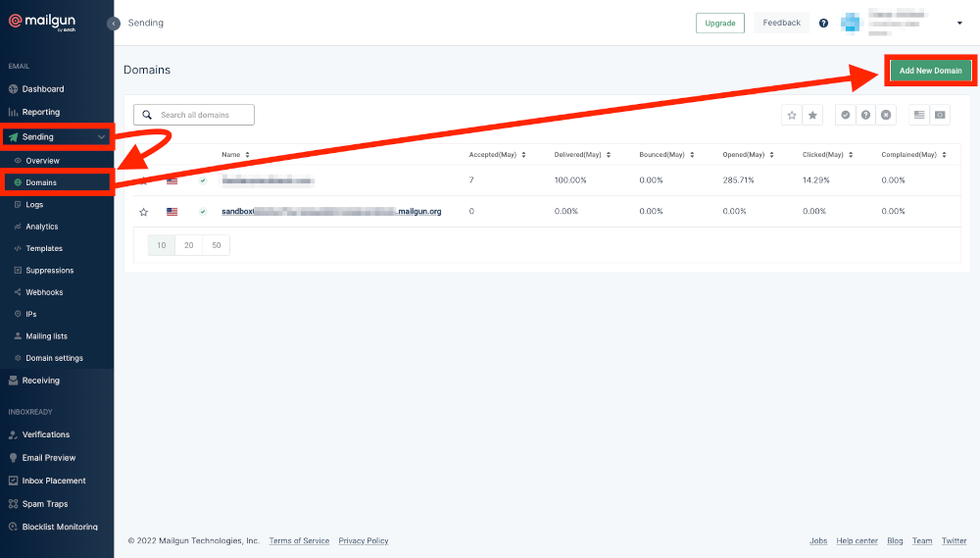This screenshot has height=558, width=980.
Task: Open Privacy Policy link
Action: [x=364, y=541]
